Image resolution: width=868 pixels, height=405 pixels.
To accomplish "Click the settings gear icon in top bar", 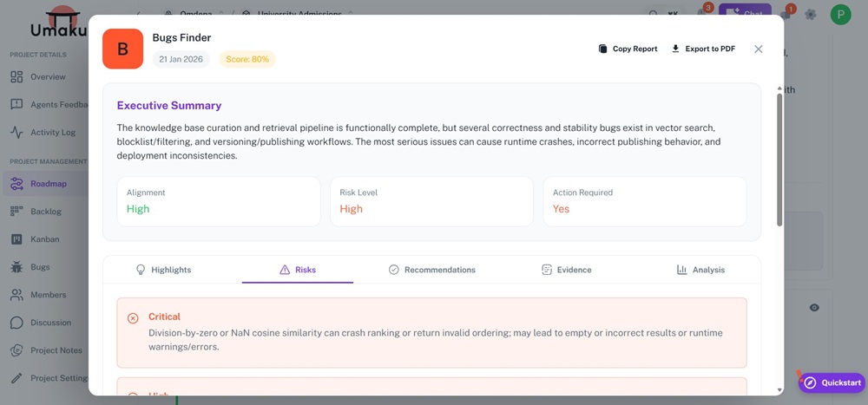I will 810,14.
